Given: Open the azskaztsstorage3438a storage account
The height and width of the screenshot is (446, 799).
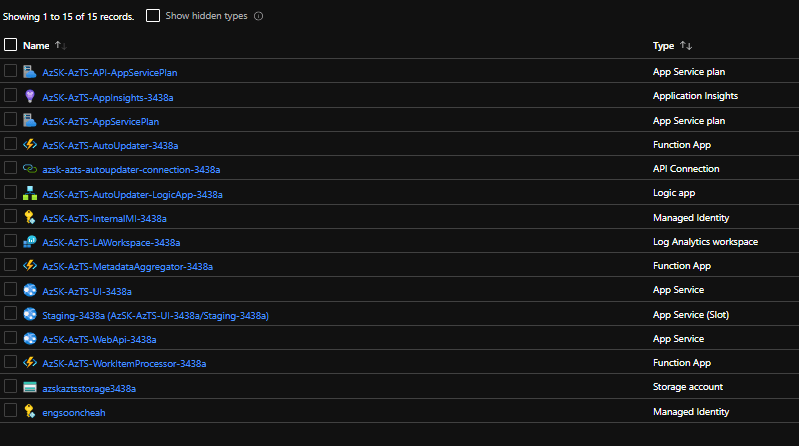Looking at the screenshot, I should pos(89,388).
